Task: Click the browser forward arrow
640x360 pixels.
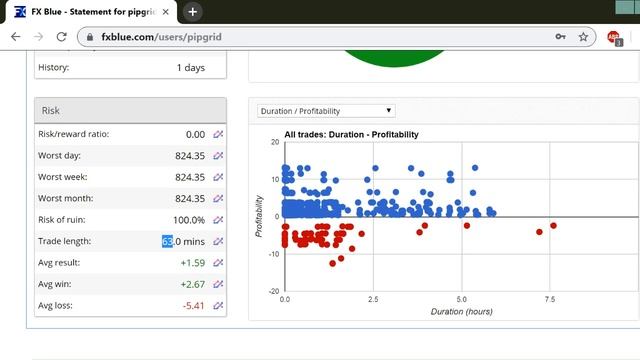Action: [x=38, y=37]
